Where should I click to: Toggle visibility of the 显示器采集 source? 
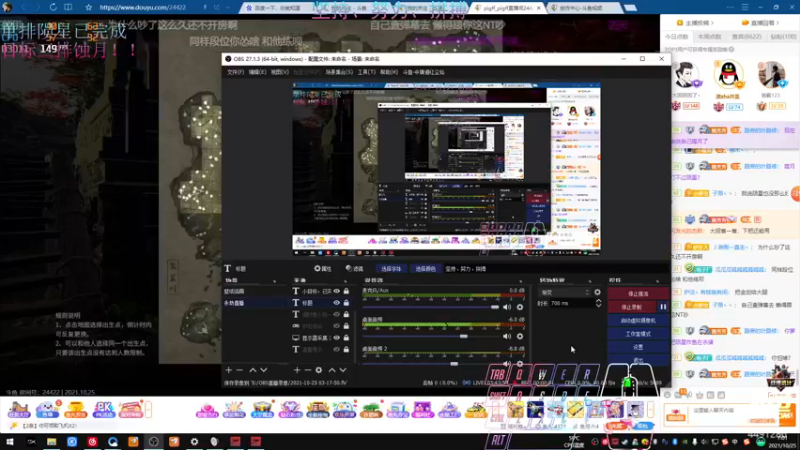337,338
